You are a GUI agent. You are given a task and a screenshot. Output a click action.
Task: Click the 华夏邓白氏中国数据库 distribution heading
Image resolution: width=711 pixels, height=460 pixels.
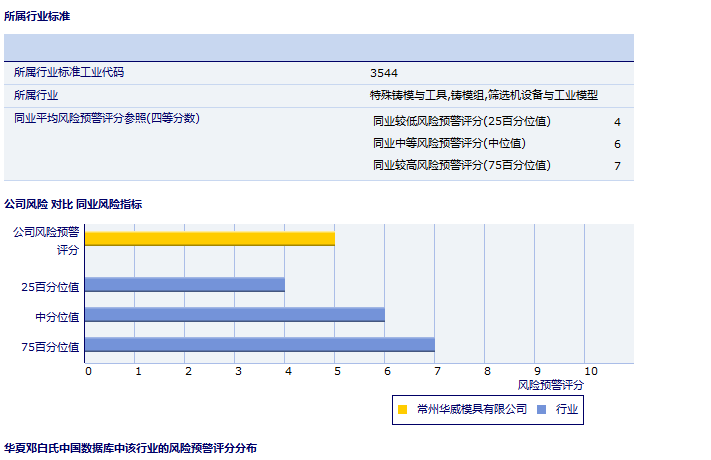(130, 448)
